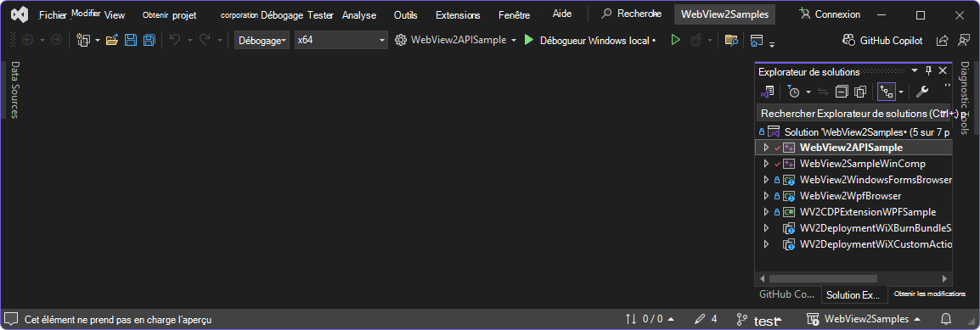Click the pending changes pencil counter 4

[706, 319]
